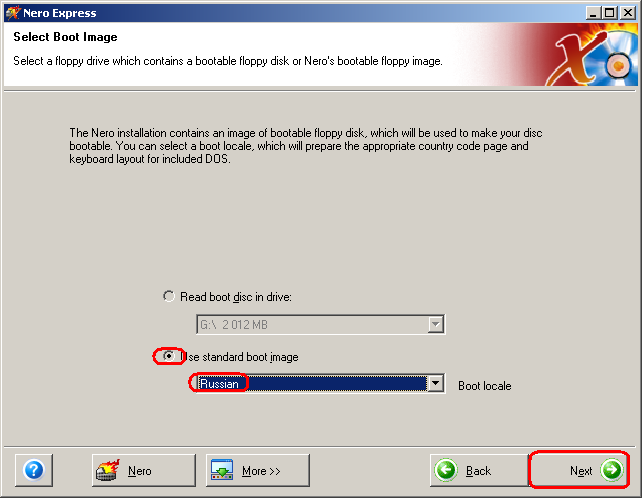Click the Next button label
This screenshot has width=642, height=498.
coord(581,471)
